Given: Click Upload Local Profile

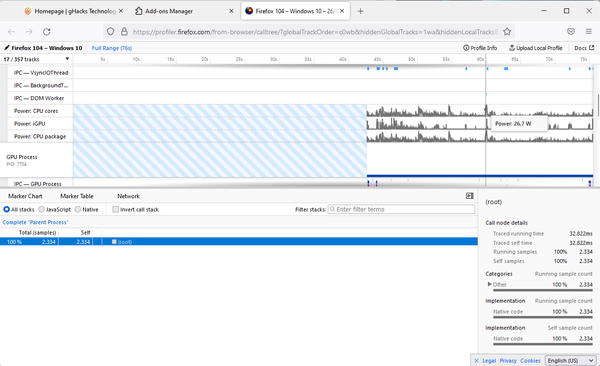Looking at the screenshot, I should point(535,48).
